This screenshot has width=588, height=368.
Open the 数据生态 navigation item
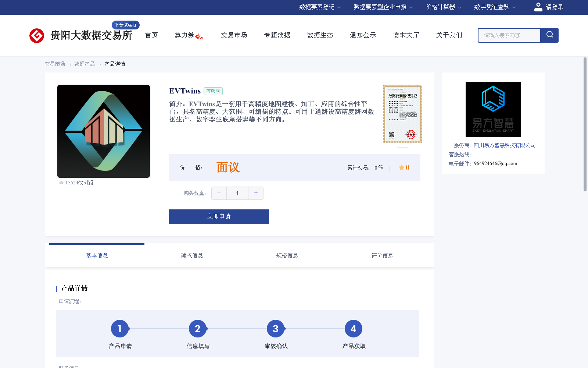(320, 35)
